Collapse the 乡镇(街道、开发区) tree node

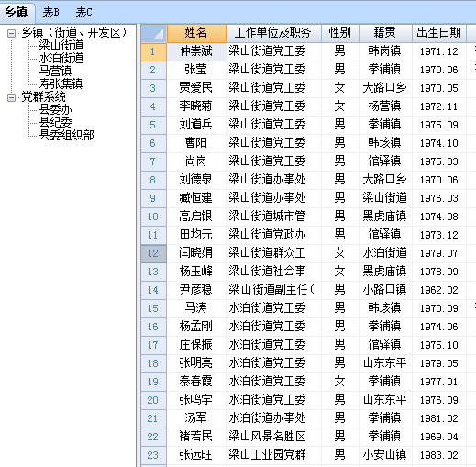coord(11,33)
